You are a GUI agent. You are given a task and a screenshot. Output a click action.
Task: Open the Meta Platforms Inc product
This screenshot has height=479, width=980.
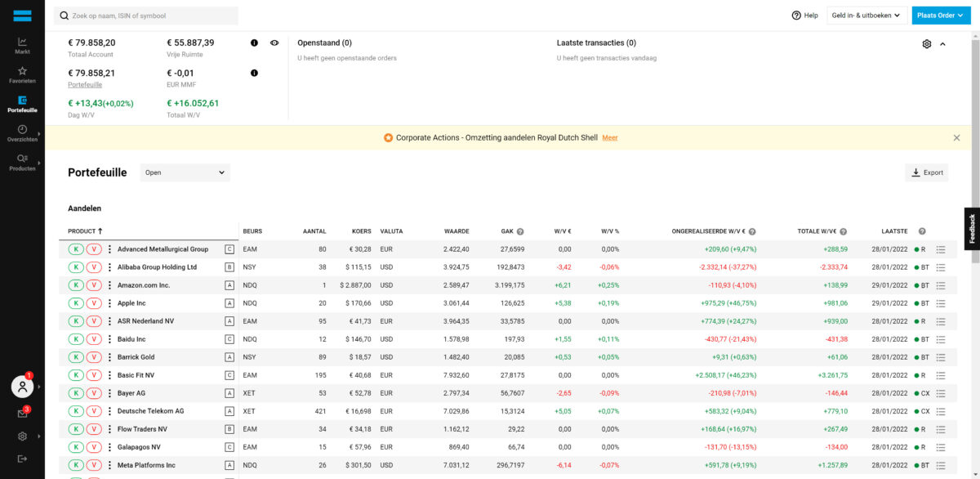146,465
